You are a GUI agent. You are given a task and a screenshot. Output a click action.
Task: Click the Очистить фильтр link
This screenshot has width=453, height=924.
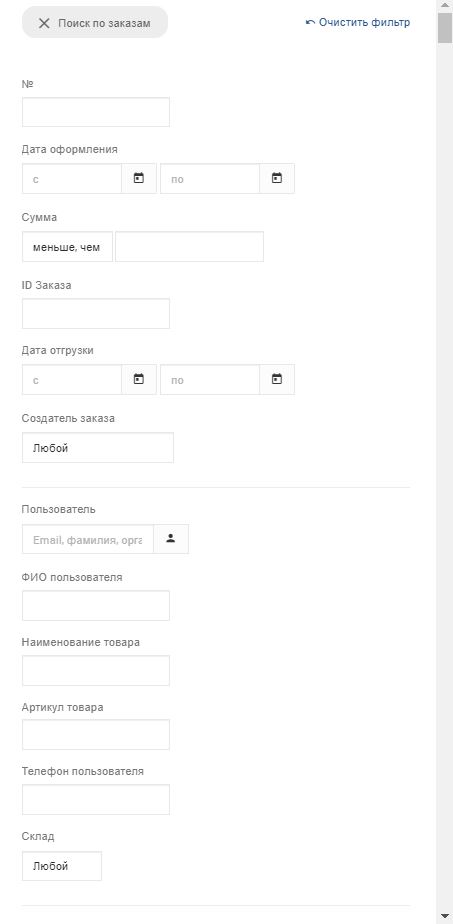click(358, 22)
